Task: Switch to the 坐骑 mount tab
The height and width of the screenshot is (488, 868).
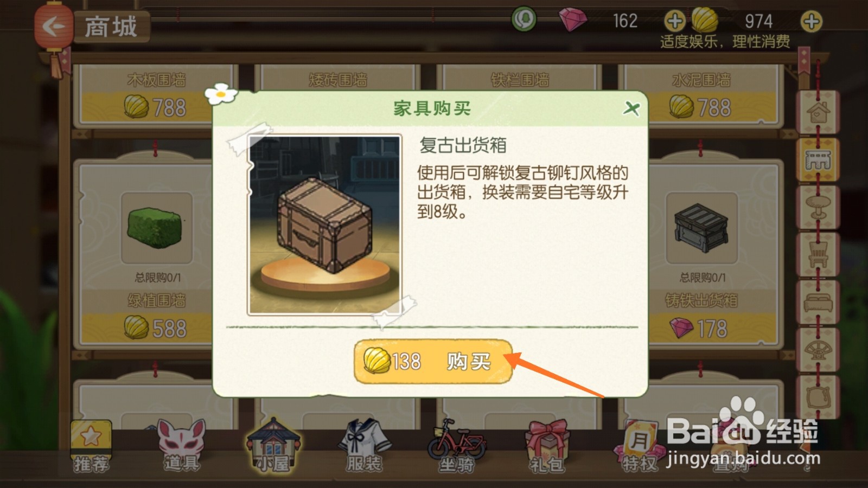Action: click(456, 446)
